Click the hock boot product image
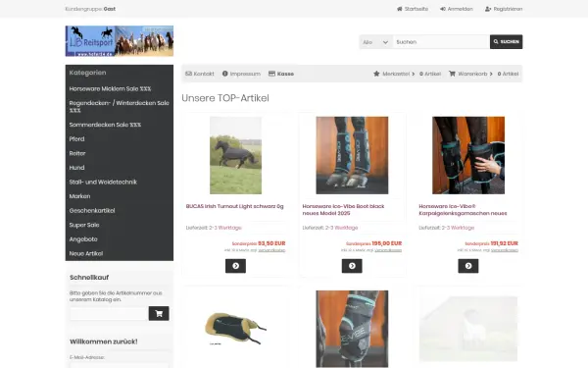 [352, 329]
